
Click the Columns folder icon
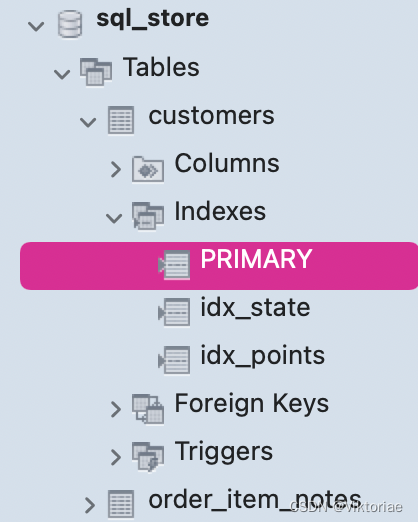(148, 169)
